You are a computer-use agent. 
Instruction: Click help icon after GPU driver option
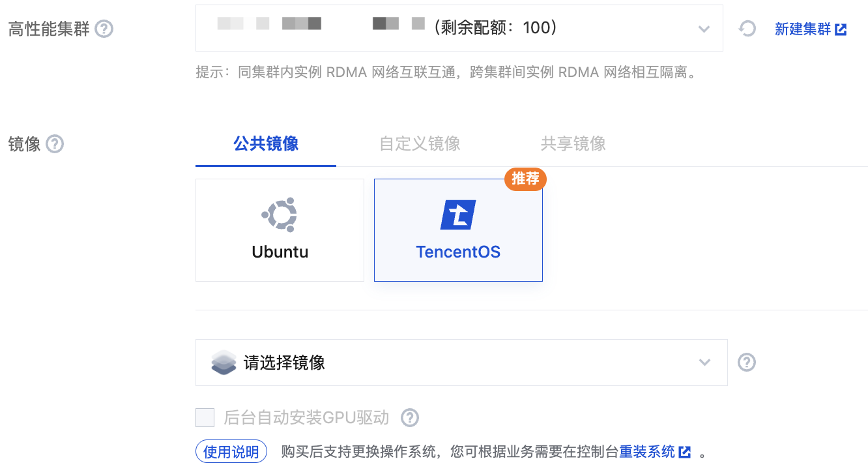[410, 417]
